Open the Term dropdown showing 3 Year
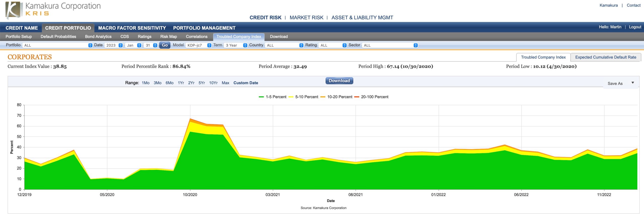The image size is (644, 221). pos(235,45)
